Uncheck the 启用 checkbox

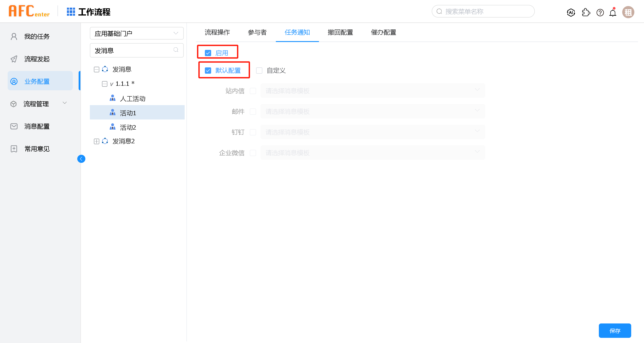208,53
